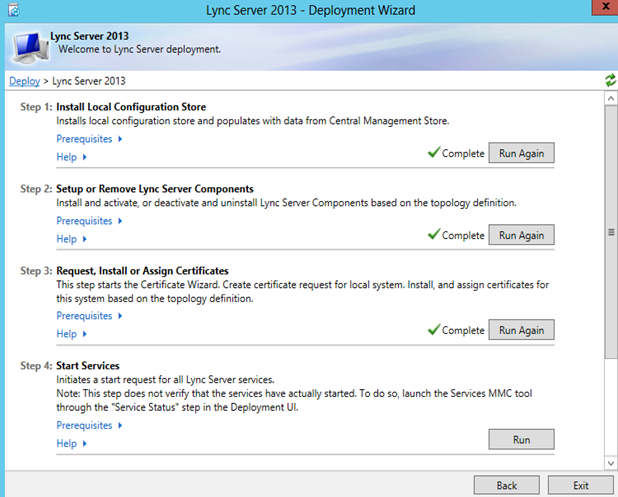Image resolution: width=618 pixels, height=497 pixels.
Task: Click the scrollbar down arrow
Action: pyautogui.click(x=611, y=463)
